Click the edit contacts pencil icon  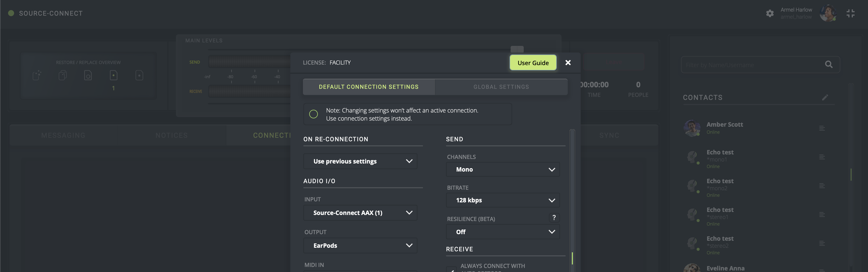825,98
